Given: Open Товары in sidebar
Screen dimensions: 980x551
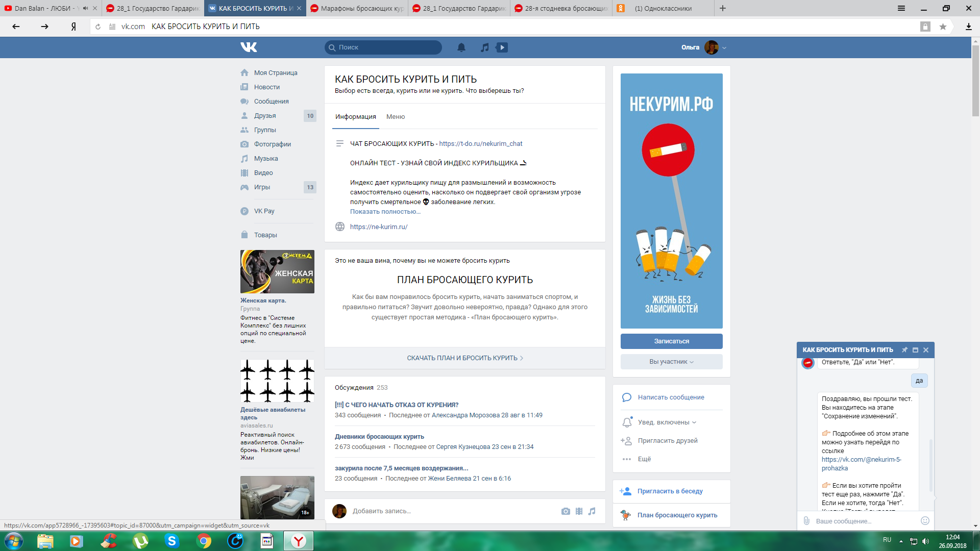Looking at the screenshot, I should coord(265,235).
